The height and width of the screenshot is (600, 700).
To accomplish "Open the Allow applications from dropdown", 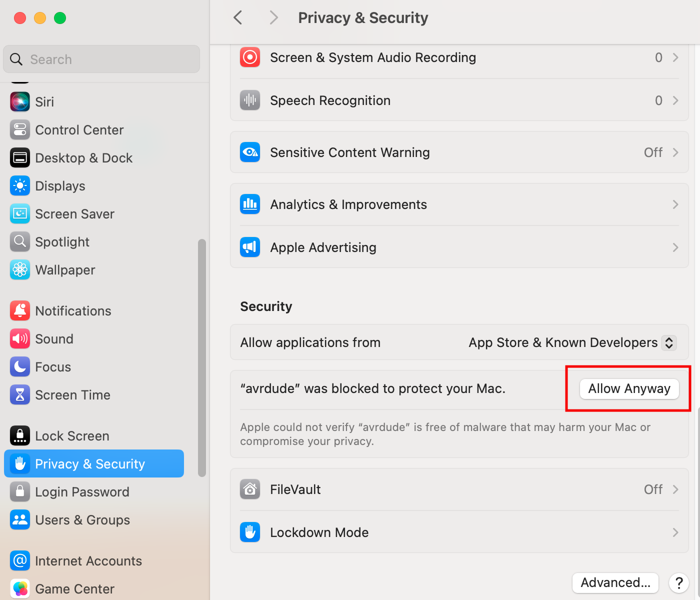I will [x=572, y=342].
